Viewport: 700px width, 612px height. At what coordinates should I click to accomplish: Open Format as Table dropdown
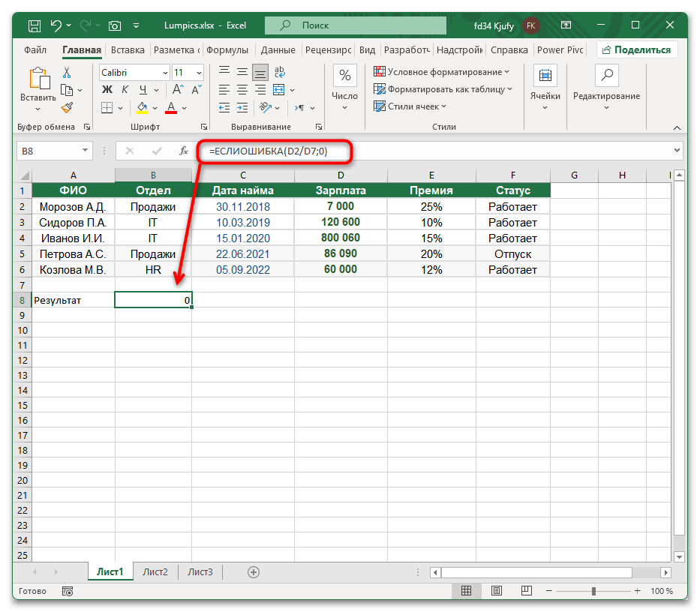(x=443, y=89)
